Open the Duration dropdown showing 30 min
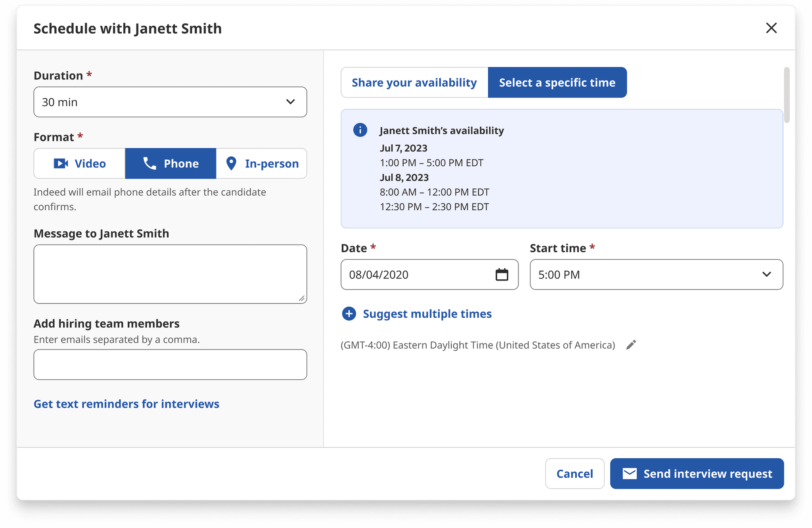The height and width of the screenshot is (528, 812). [x=170, y=102]
